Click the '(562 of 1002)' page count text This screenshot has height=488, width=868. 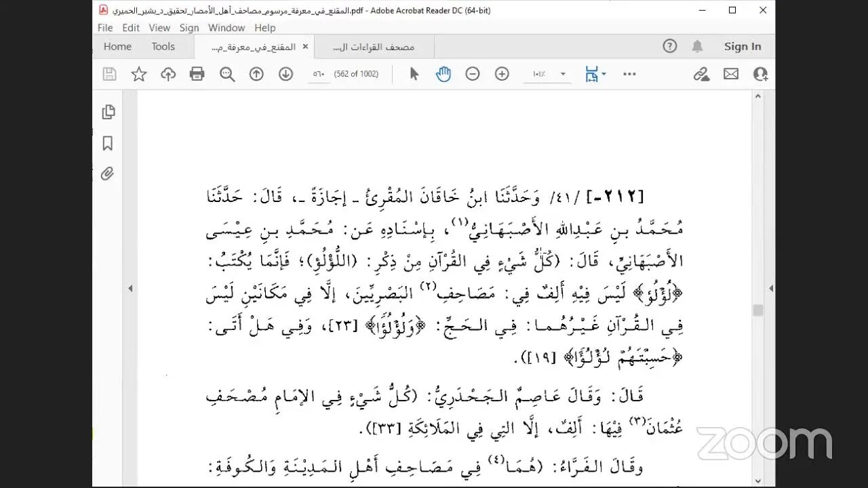pyautogui.click(x=356, y=74)
